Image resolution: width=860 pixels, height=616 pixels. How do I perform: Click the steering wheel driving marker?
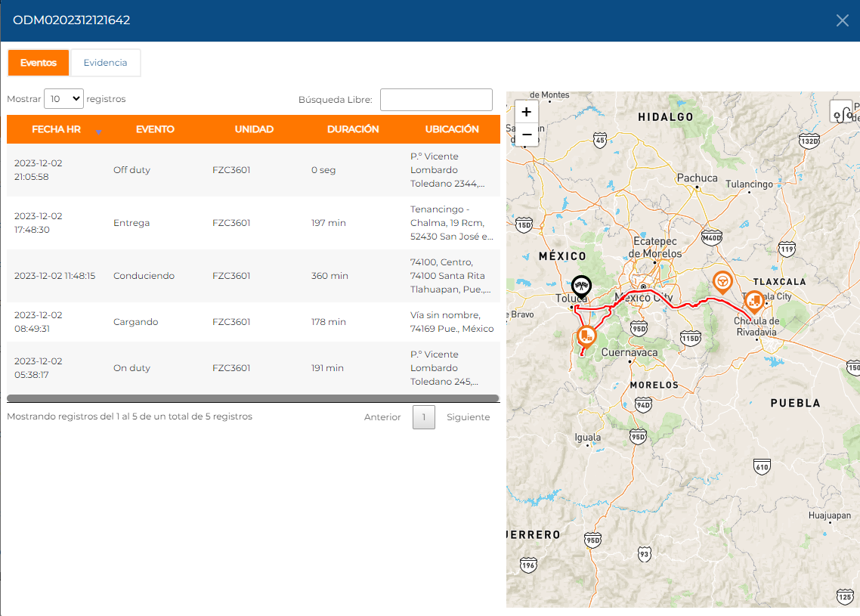[x=722, y=282]
